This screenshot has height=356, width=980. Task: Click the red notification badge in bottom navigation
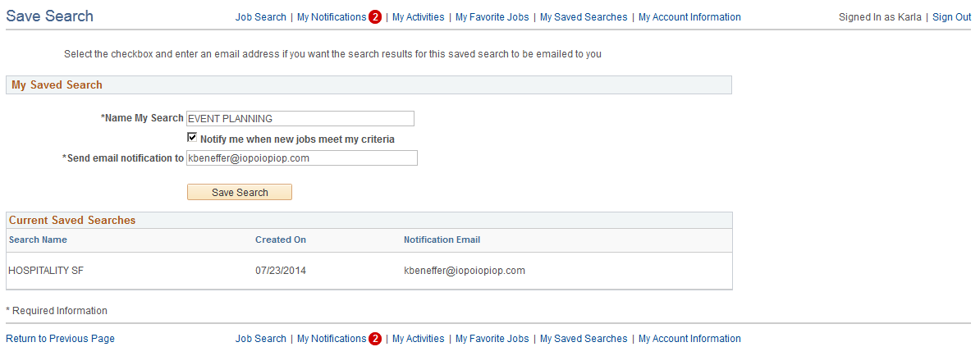[x=375, y=339]
